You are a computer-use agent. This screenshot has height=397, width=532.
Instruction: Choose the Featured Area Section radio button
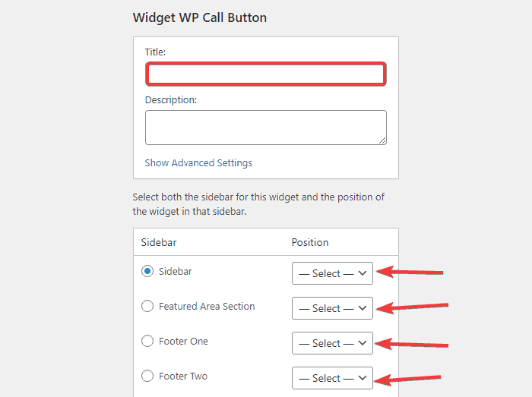147,306
